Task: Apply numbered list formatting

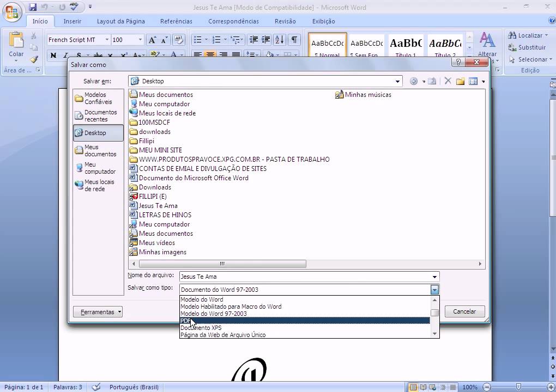Action: [216, 40]
